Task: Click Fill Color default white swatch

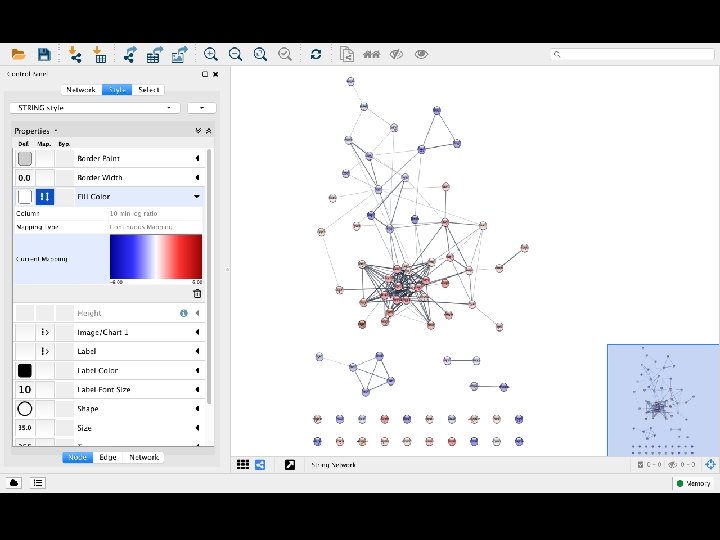Action: click(25, 197)
